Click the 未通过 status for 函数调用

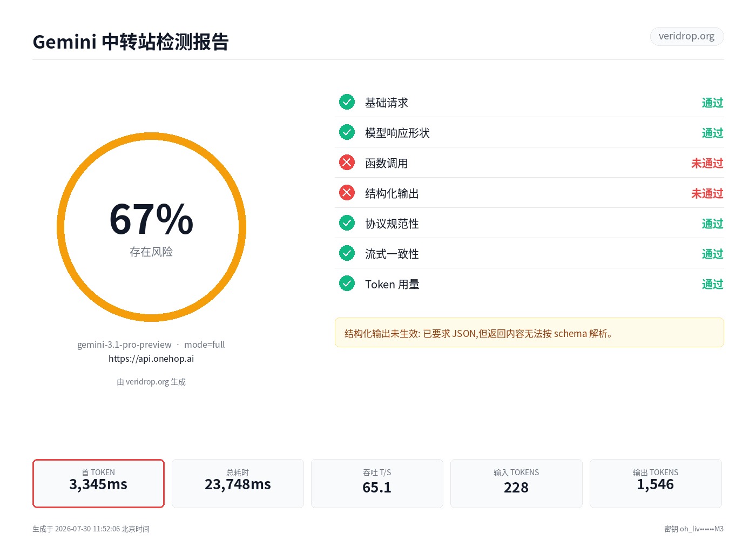707,163
